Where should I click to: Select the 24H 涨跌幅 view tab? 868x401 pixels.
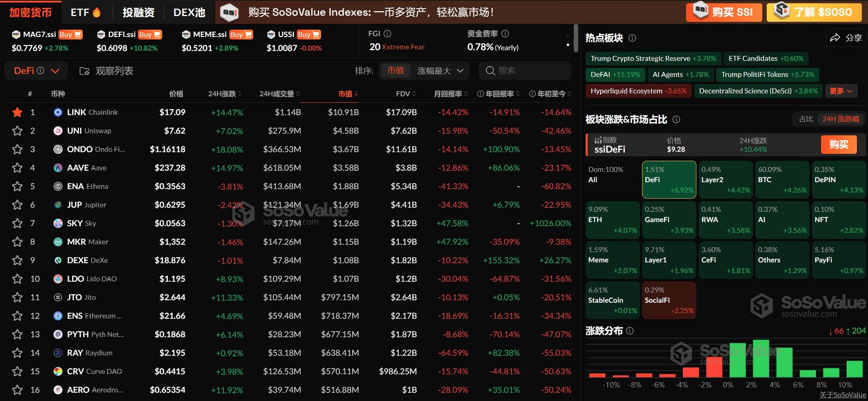(x=841, y=119)
